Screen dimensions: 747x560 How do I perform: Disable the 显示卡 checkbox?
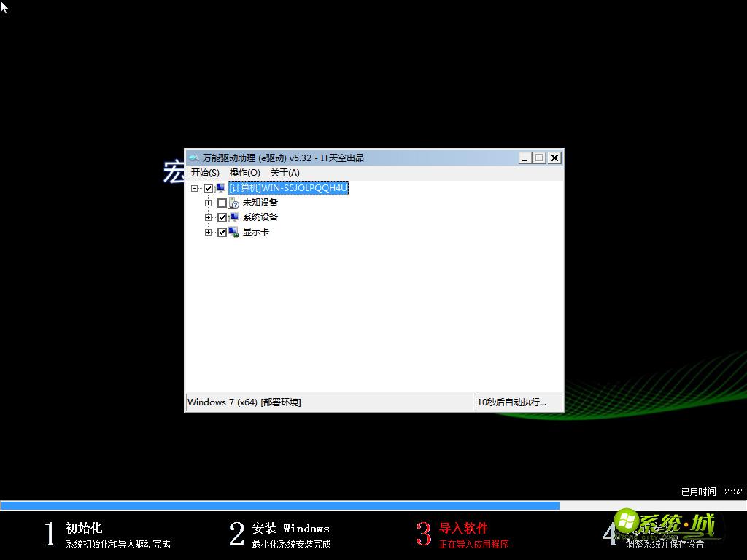(x=222, y=232)
